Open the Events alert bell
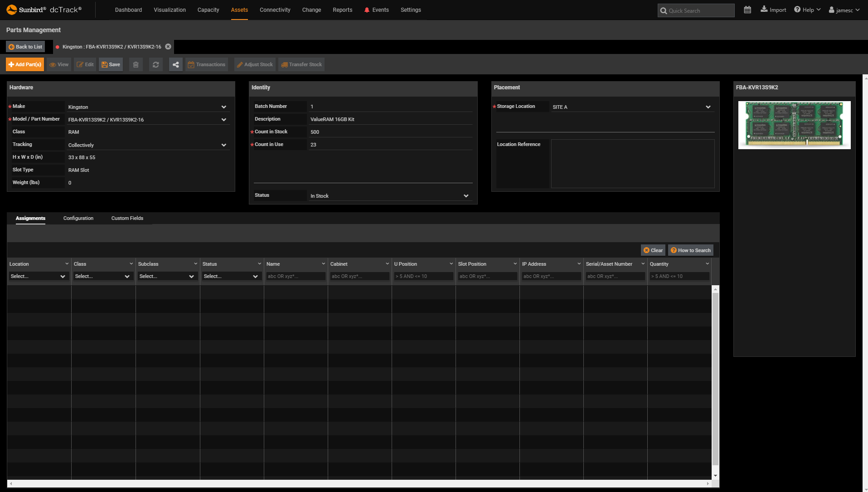Image resolution: width=868 pixels, height=492 pixels. (368, 9)
